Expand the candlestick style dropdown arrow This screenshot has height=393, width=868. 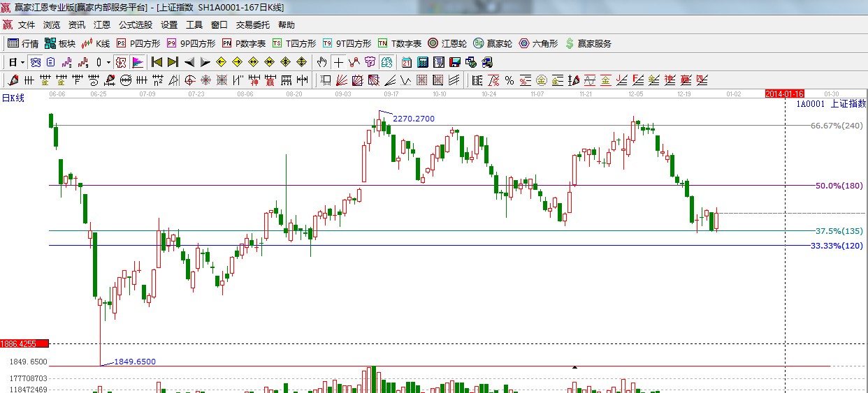108,62
